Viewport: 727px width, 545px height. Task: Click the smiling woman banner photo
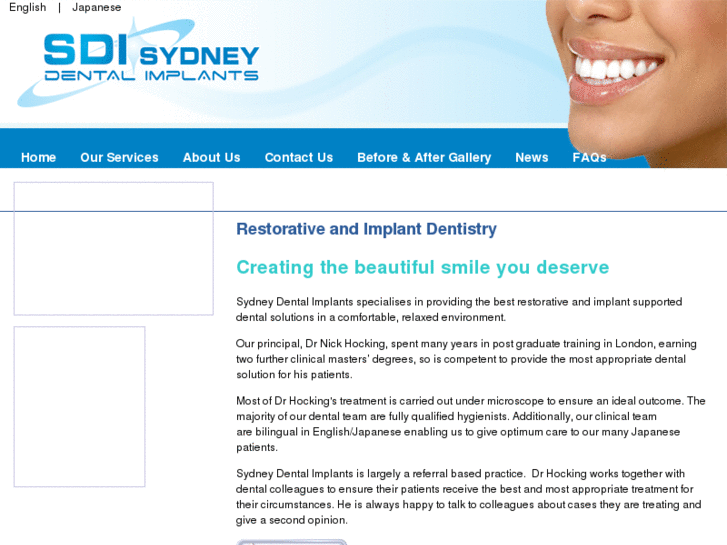coord(636,83)
